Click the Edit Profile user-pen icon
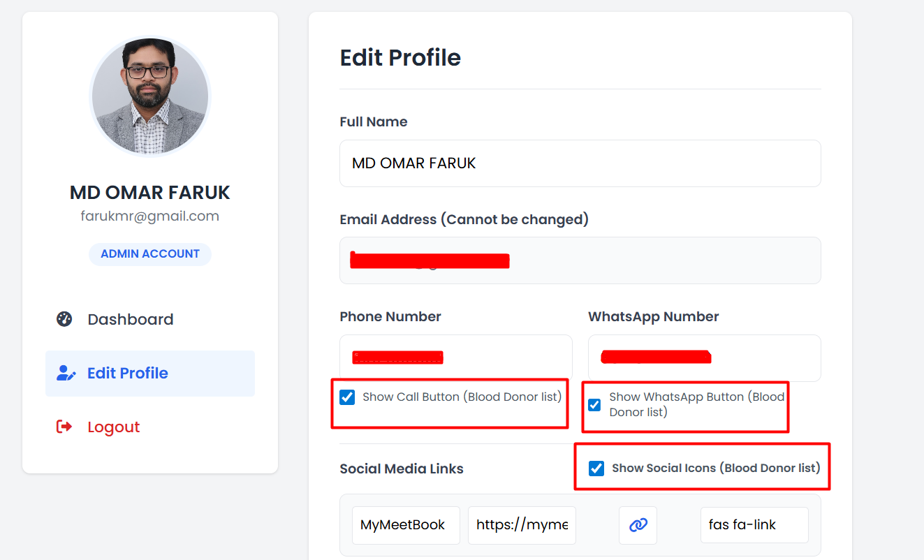 coord(66,373)
